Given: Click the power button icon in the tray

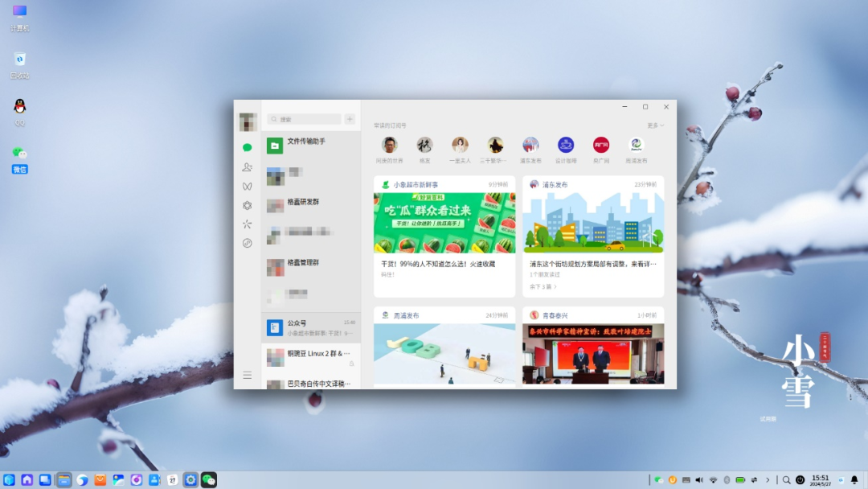Looking at the screenshot, I should click(800, 480).
